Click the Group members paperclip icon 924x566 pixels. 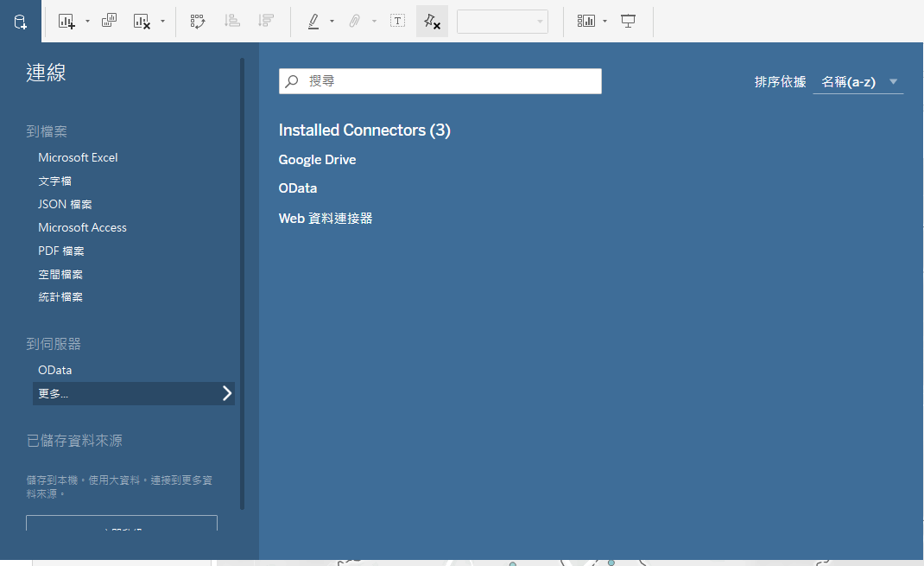pos(354,22)
